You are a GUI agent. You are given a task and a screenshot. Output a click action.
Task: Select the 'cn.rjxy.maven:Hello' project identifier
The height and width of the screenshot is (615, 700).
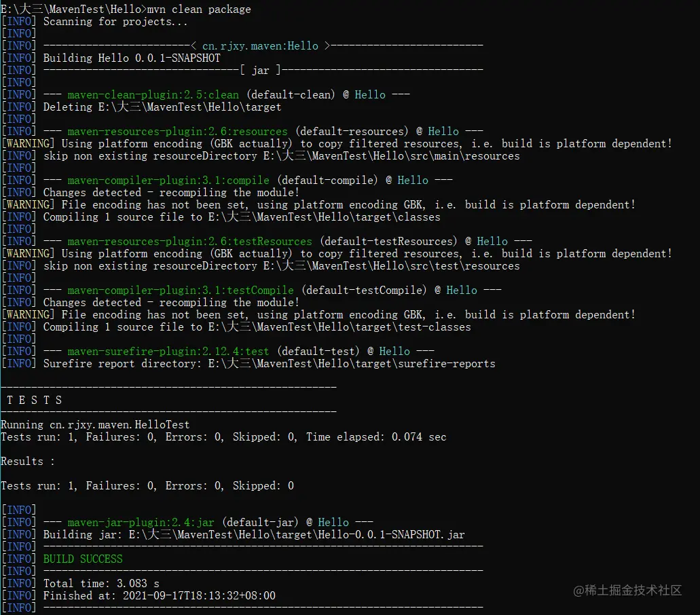(x=260, y=46)
